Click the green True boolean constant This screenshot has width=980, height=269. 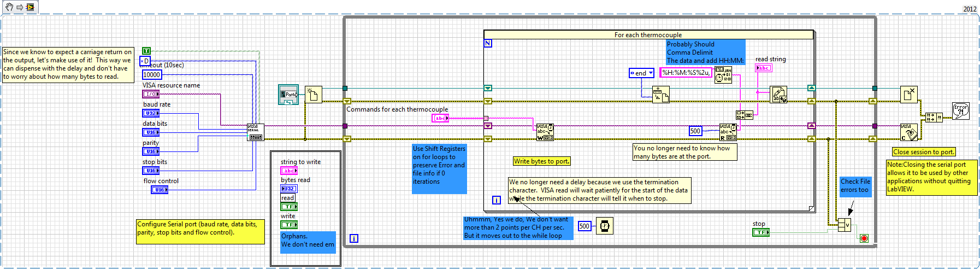click(146, 51)
